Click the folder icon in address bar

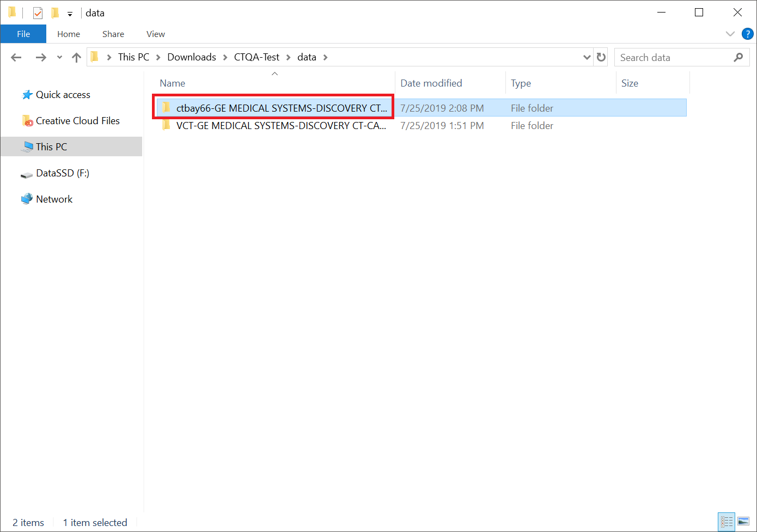tap(95, 57)
